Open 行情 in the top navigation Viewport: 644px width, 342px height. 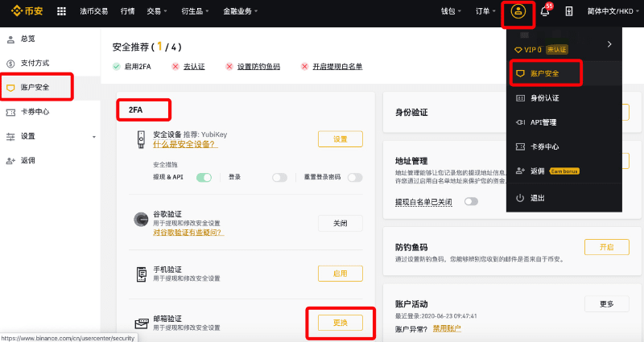point(128,11)
